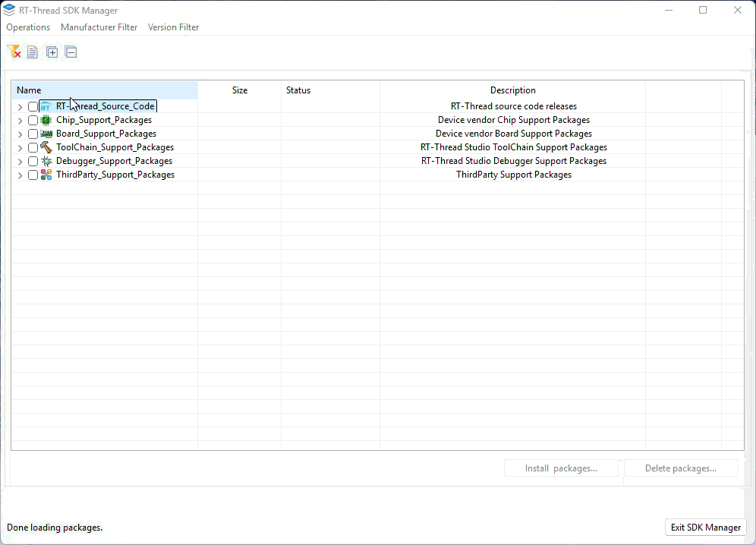Check the RT-Thread_Source_Code checkbox

tap(33, 107)
